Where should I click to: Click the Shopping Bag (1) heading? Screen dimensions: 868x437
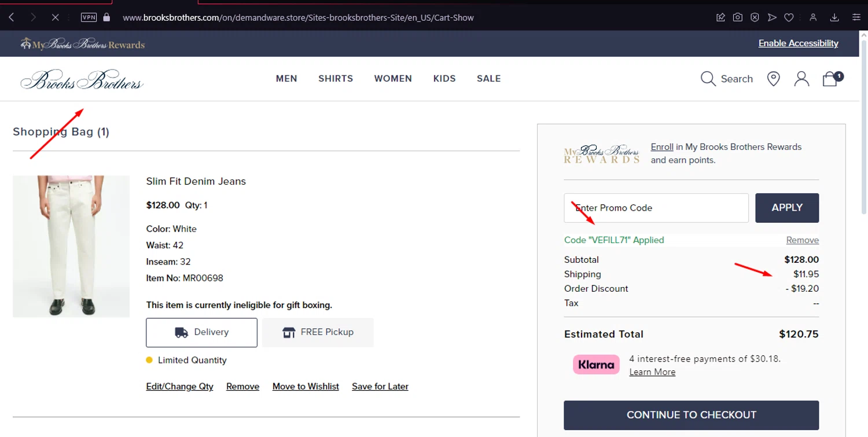61,132
